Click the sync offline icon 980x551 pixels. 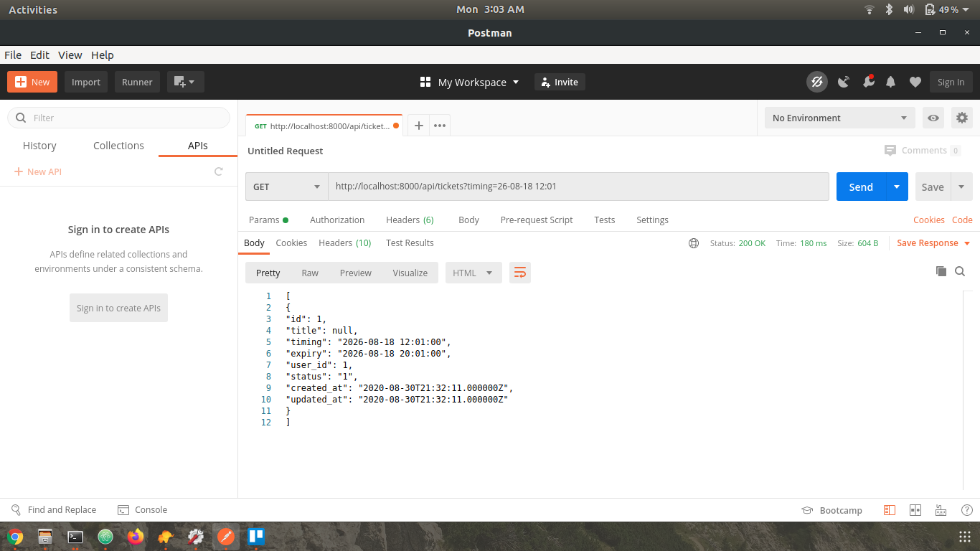816,82
